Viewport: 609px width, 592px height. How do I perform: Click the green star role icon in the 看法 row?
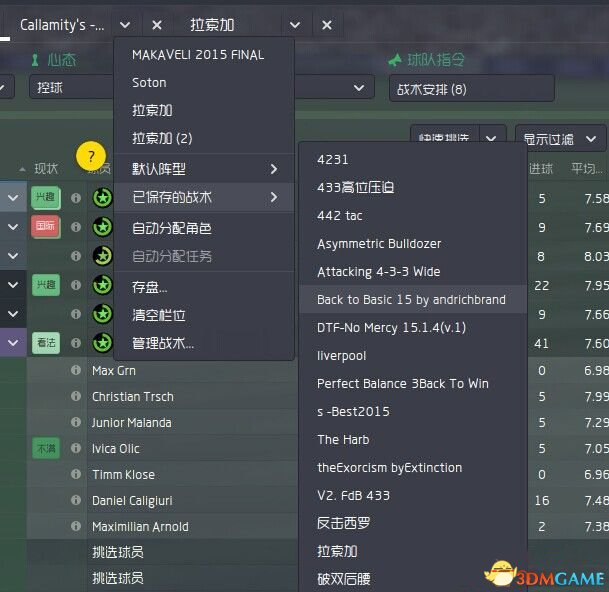point(103,343)
